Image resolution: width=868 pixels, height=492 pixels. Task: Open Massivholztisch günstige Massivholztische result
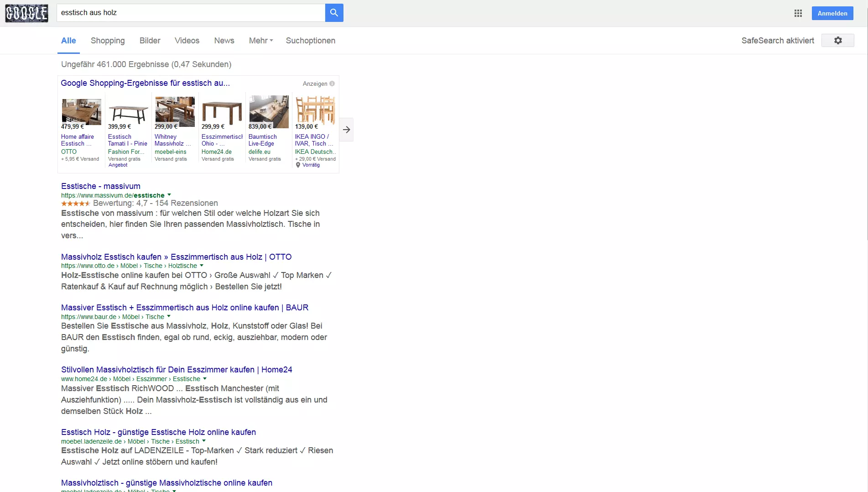click(x=166, y=483)
